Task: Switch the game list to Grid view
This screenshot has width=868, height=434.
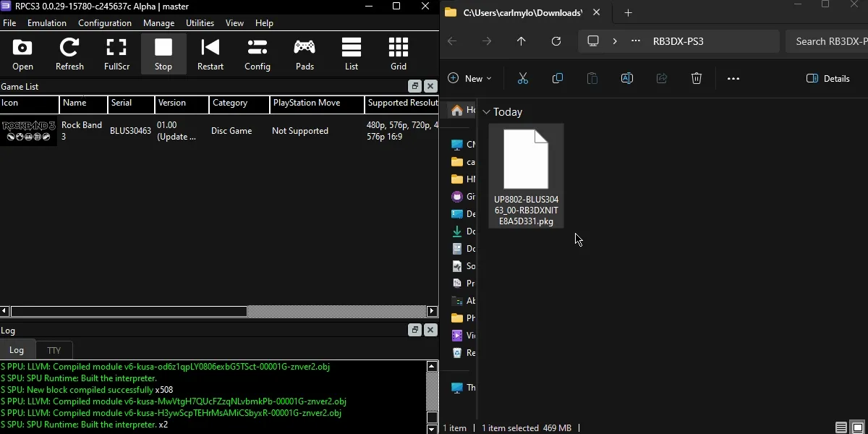Action: 398,54
